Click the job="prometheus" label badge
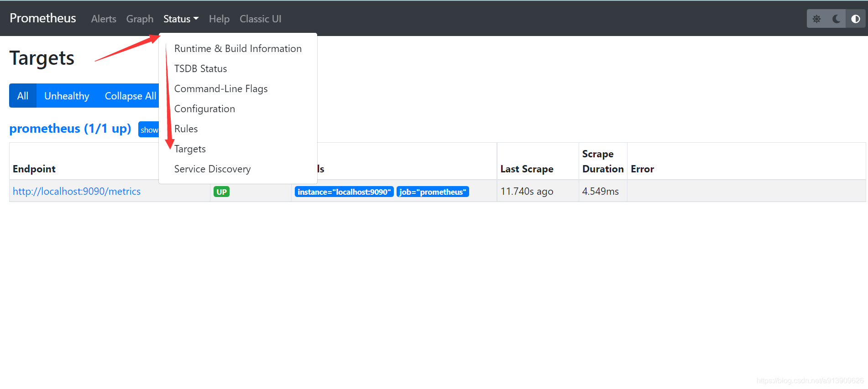The image size is (868, 389). pos(433,192)
